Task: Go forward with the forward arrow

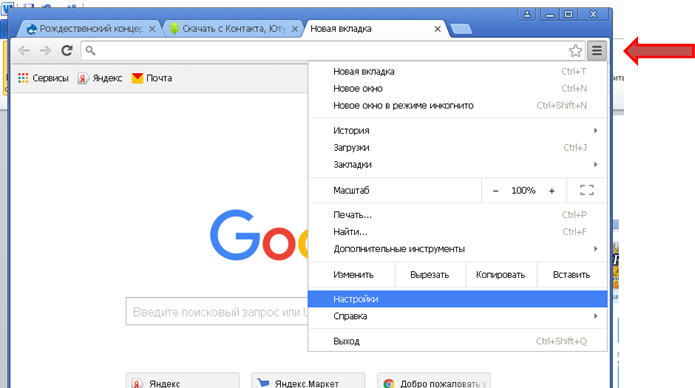Action: coord(45,51)
